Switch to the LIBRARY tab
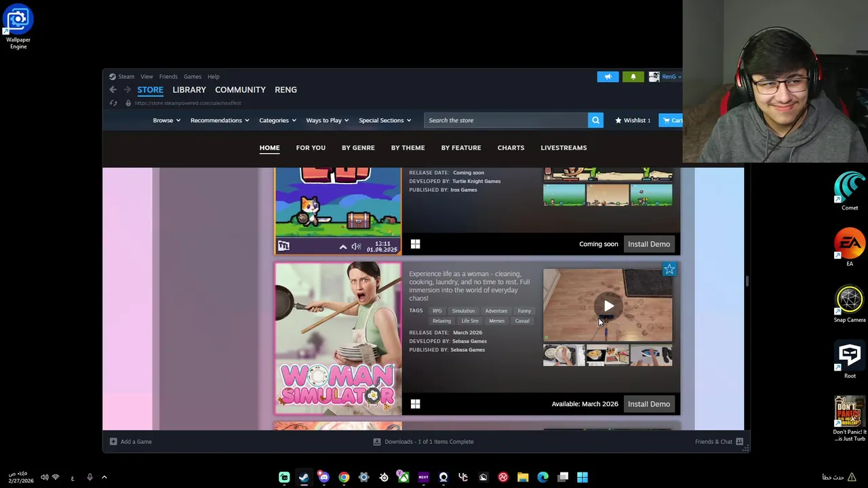The width and height of the screenshot is (868, 488). coord(189,89)
